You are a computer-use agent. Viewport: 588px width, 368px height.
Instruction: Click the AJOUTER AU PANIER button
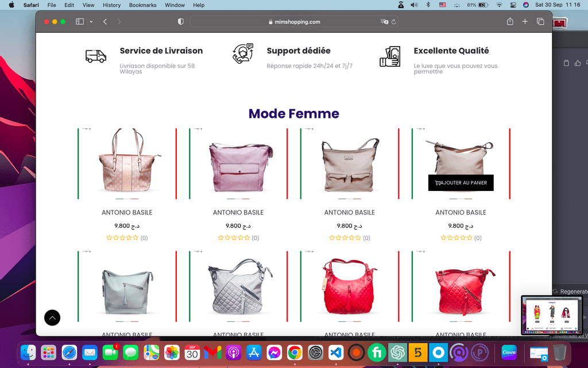click(x=461, y=183)
